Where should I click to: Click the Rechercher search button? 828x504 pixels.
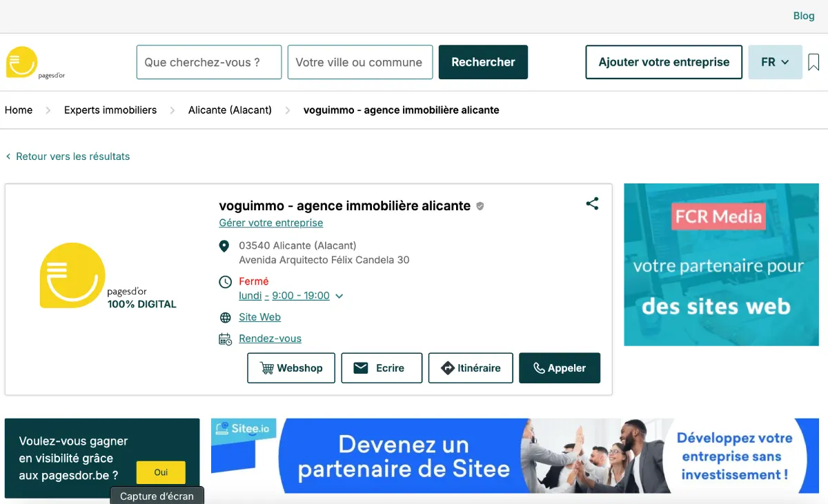click(483, 62)
